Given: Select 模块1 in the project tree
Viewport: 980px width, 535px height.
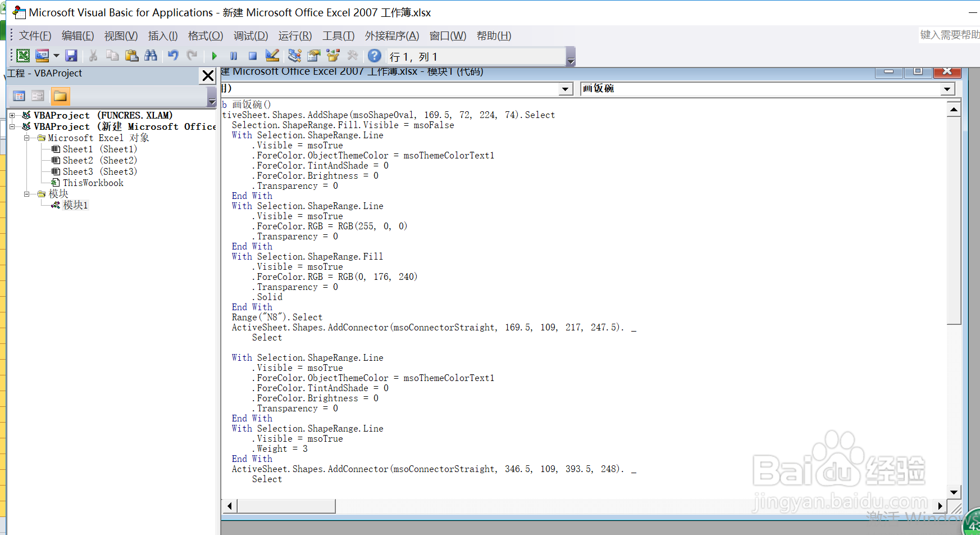Looking at the screenshot, I should pyautogui.click(x=75, y=205).
